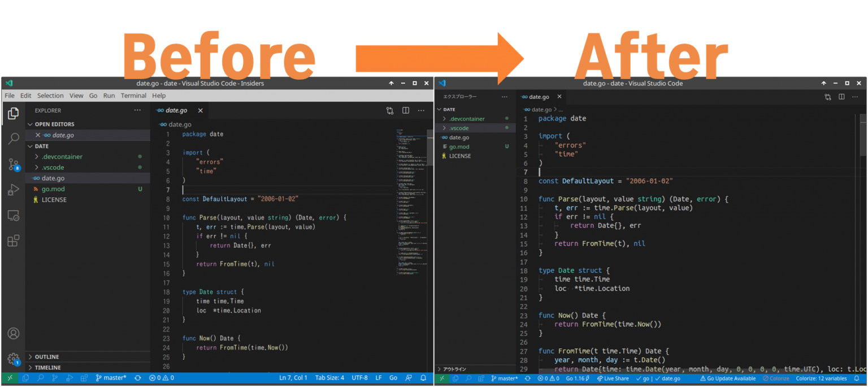Toggle the Colorize item in After status bar
The width and height of the screenshot is (868, 387).
point(776,379)
